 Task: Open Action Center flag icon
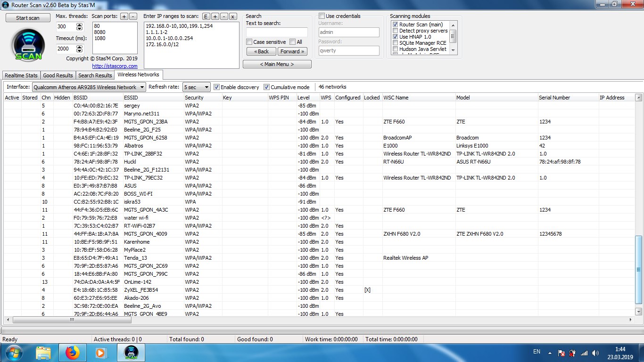[561, 353]
